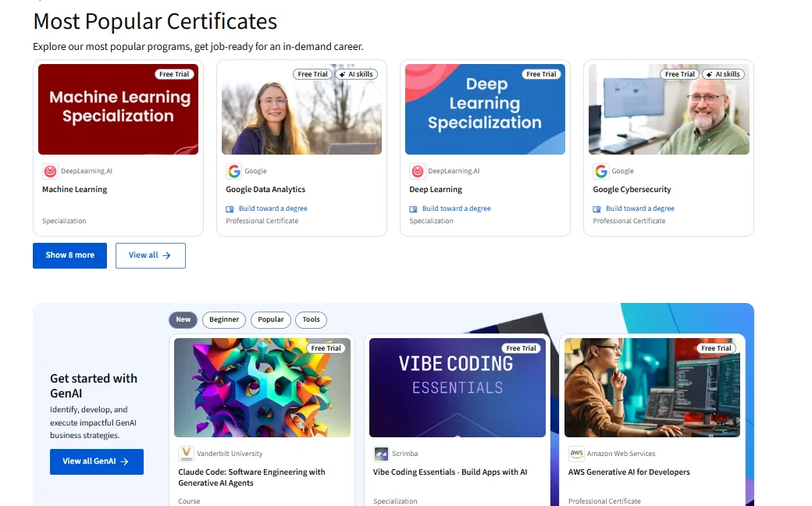Open the Machine Learning Specialization thumbnail
This screenshot has width=812, height=506.
(118, 109)
